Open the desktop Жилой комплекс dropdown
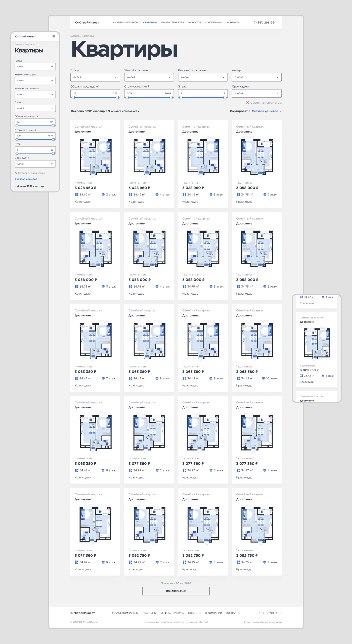This screenshot has height=644, width=352. (x=149, y=77)
